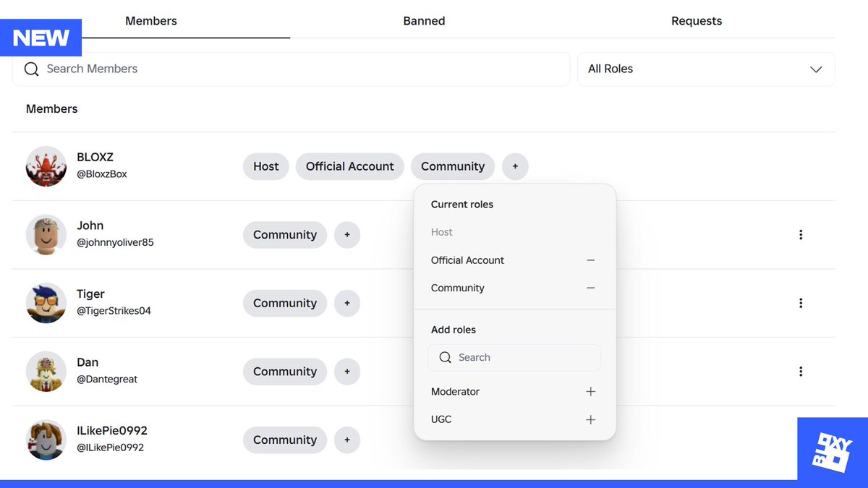This screenshot has height=488, width=868.
Task: Click the ILikePie0992 display name
Action: click(112, 430)
